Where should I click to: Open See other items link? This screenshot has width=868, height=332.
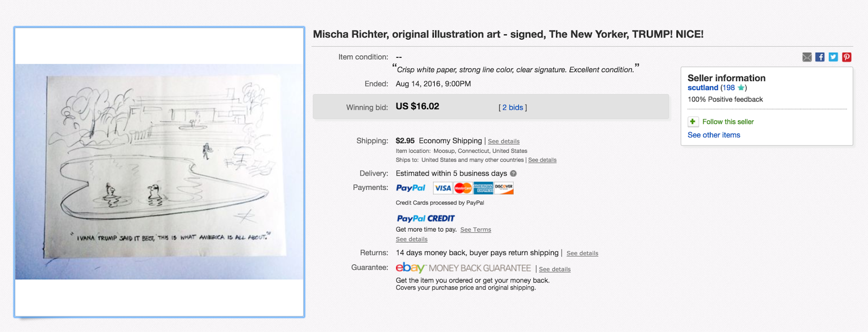713,135
